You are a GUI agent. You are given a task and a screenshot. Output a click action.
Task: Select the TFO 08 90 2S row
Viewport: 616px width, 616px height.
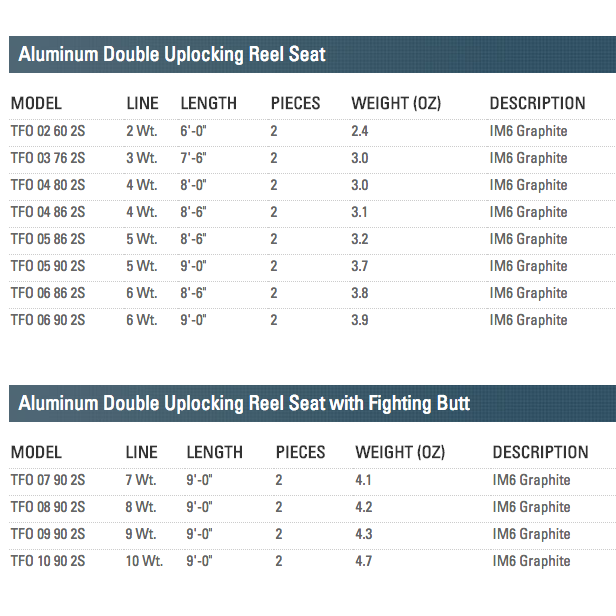[x=47, y=507]
